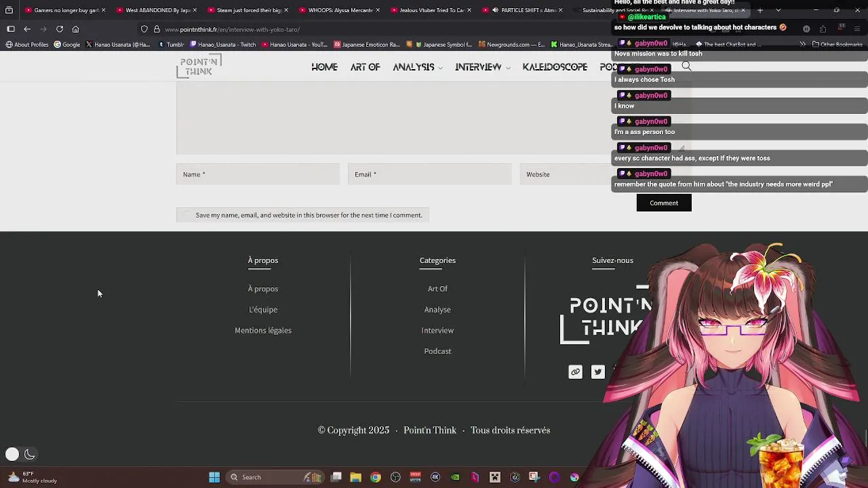
Task: Open the Google bookmark
Action: pyautogui.click(x=67, y=45)
